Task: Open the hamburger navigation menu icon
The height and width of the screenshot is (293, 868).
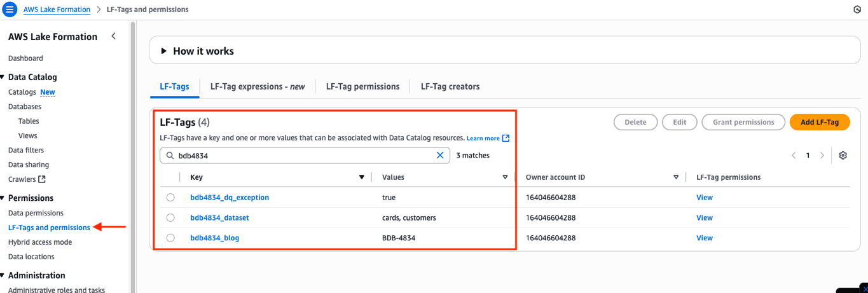Action: coord(10,10)
